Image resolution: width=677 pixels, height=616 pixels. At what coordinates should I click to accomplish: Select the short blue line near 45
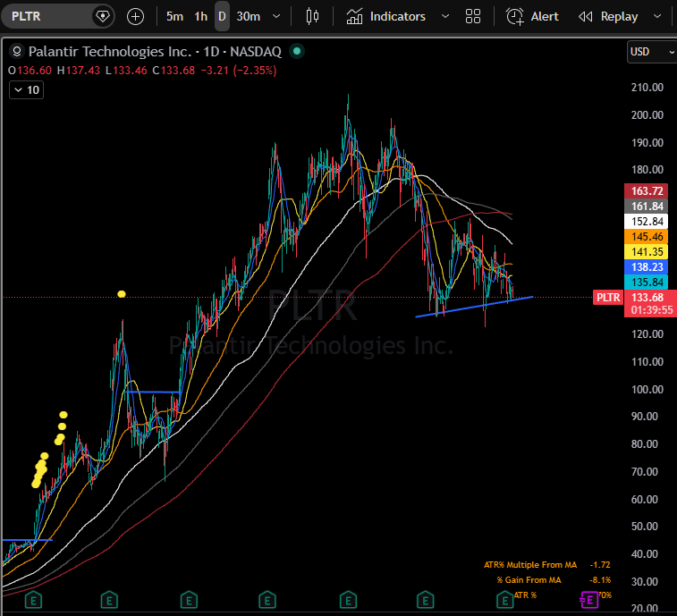point(27,540)
